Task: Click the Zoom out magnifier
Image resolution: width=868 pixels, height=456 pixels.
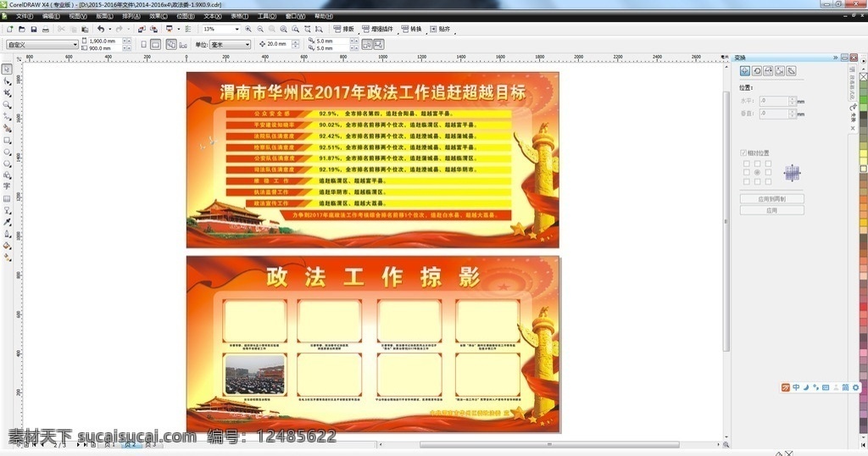Action: point(260,30)
